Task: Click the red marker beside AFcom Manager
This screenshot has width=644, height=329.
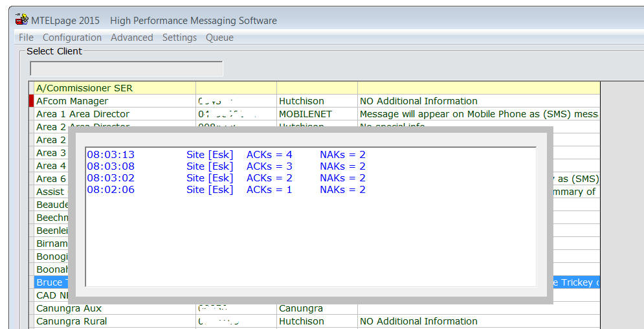Action: click(x=32, y=101)
